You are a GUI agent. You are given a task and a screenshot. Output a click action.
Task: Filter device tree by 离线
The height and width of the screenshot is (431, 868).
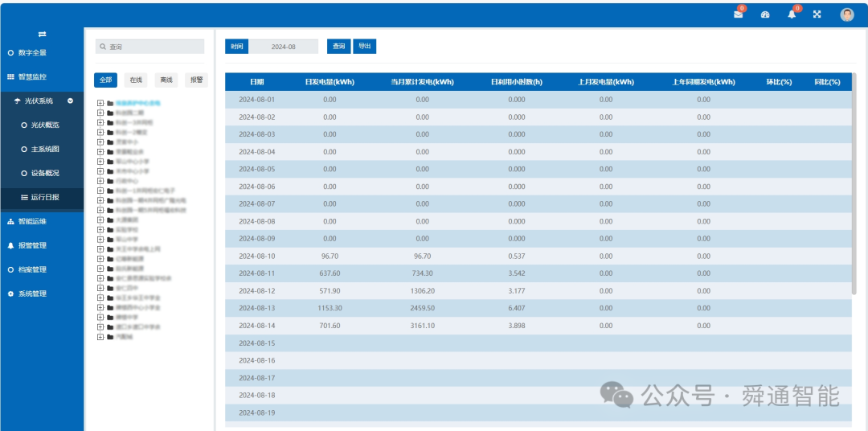point(166,80)
